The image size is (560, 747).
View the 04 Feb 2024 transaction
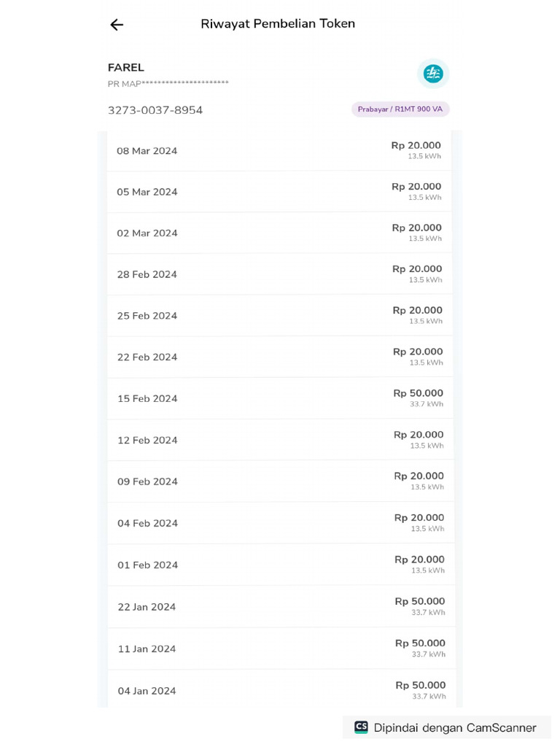(x=279, y=523)
